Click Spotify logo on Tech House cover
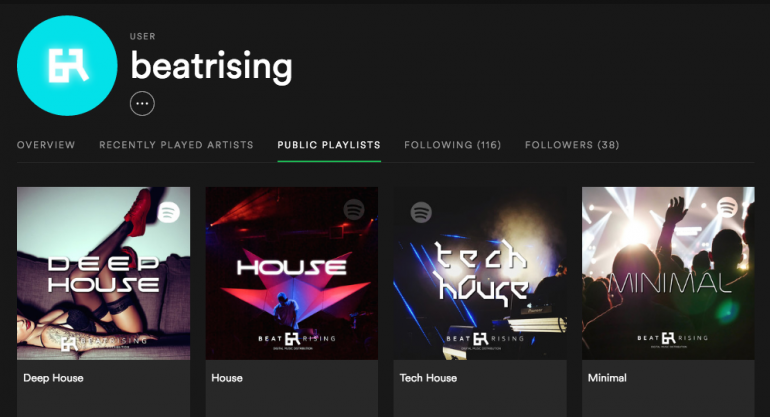770x417 pixels. [x=421, y=212]
